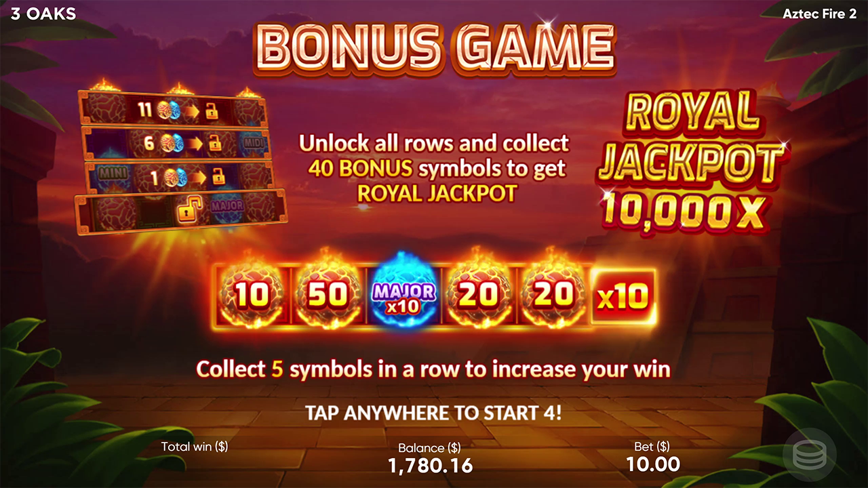The image size is (868, 488).
Task: Click the blue MAJOR x10 fire symbol
Action: click(403, 296)
